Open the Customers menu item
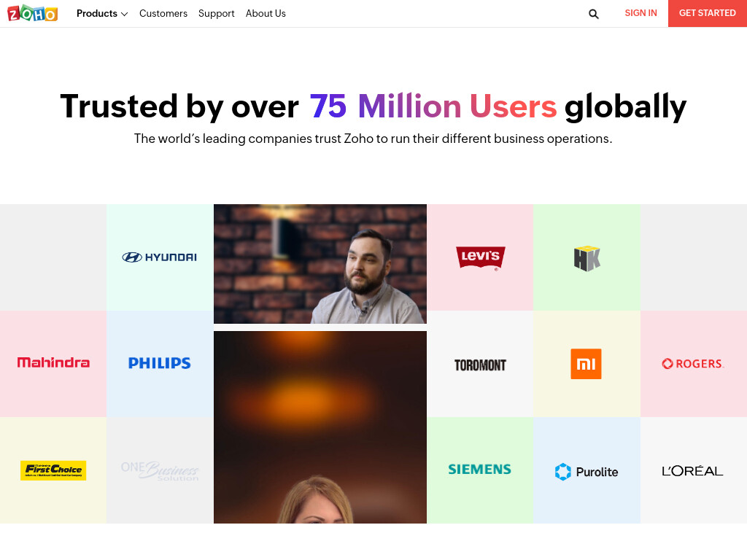The width and height of the screenshot is (747, 560). point(163,13)
